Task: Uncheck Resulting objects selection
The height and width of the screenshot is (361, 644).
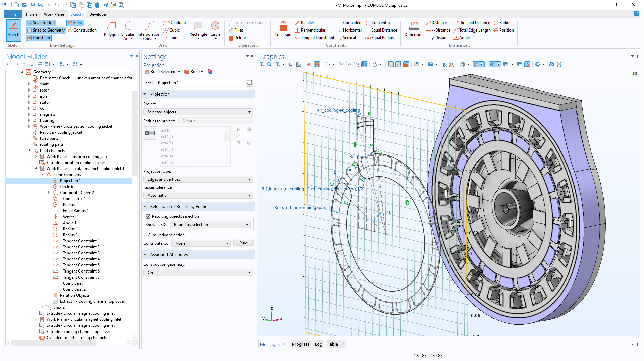Action: 148,216
